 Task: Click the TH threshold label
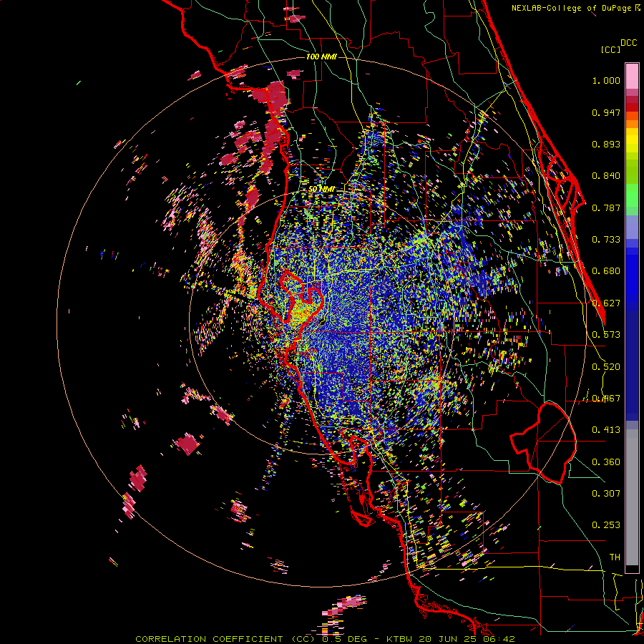click(615, 557)
